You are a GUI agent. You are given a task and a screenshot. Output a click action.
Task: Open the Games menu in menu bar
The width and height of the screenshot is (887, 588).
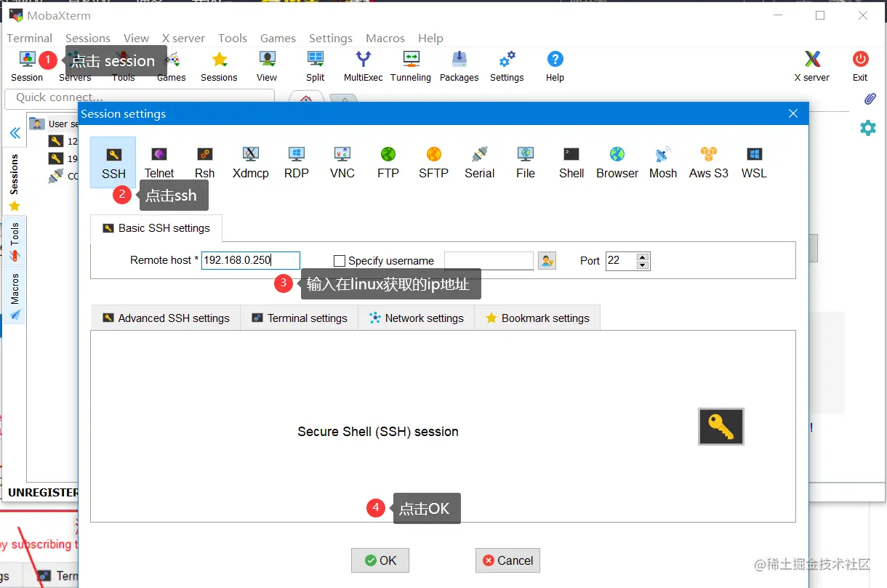(278, 38)
